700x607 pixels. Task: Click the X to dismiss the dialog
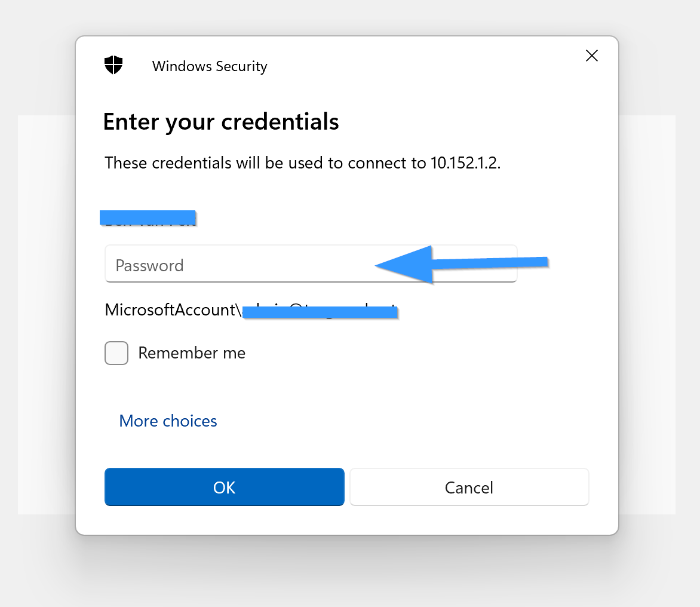coord(591,56)
